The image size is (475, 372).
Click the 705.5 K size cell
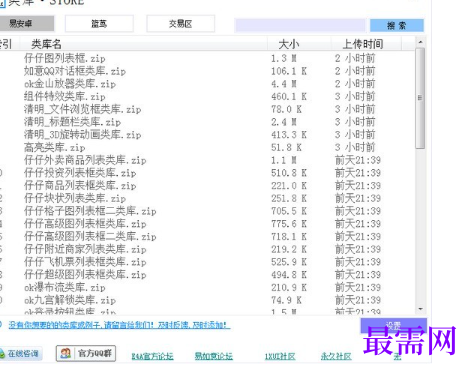tap(289, 211)
